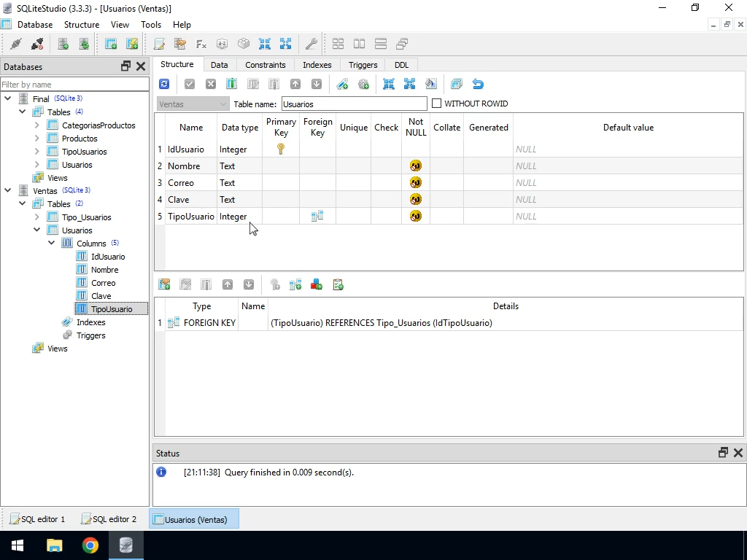Click the add table constraint icon
The image size is (747, 560).
point(164,284)
